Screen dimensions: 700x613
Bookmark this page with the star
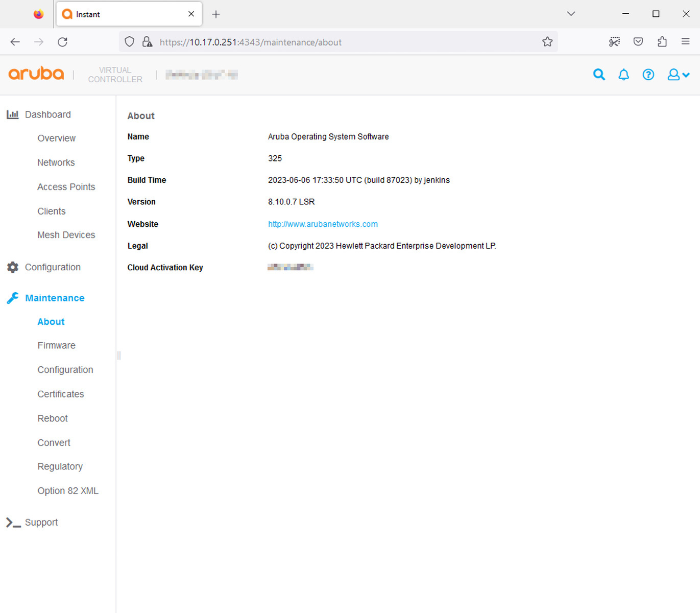coord(547,42)
